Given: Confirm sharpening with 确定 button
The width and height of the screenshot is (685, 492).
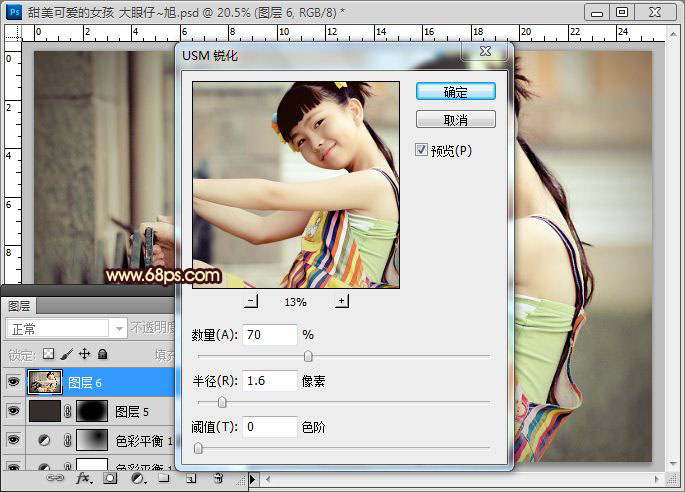Looking at the screenshot, I should click(455, 91).
